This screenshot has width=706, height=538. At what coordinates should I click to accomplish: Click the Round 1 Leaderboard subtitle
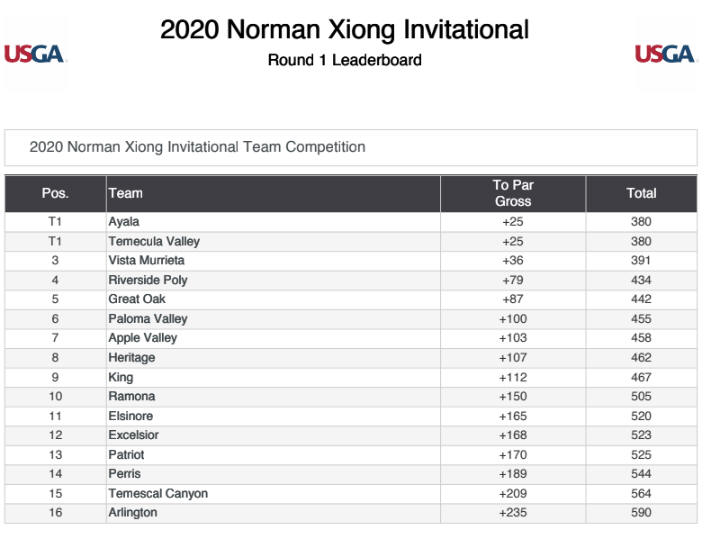[344, 60]
